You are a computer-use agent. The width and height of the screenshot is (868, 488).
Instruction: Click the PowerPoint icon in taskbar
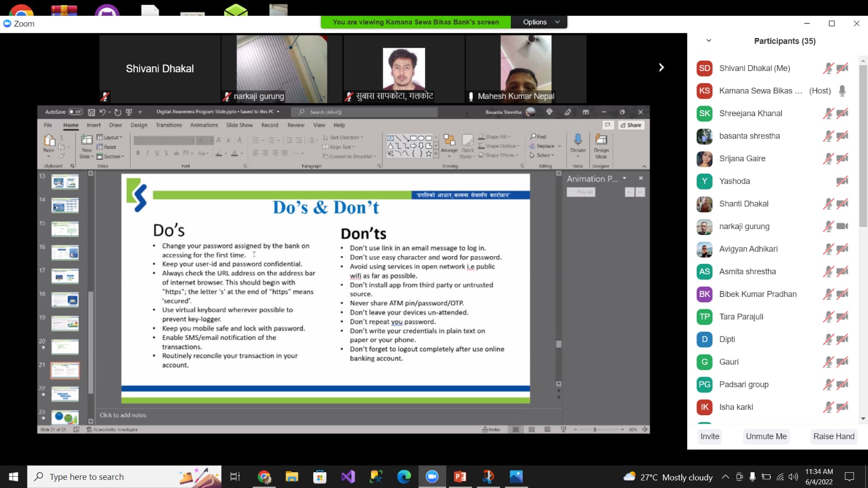(x=460, y=477)
